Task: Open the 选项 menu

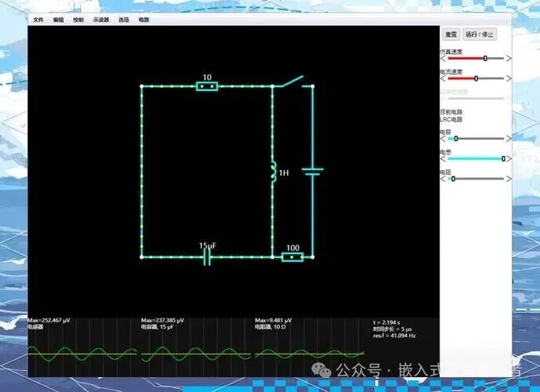Action: coord(124,20)
